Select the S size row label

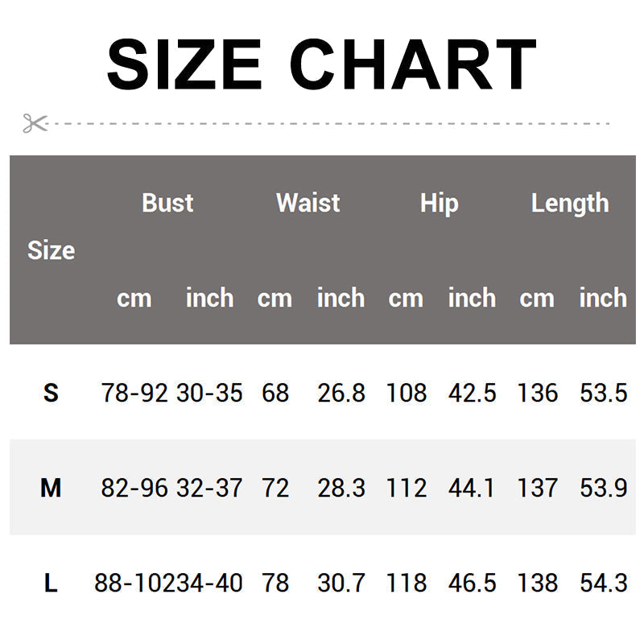51,393
